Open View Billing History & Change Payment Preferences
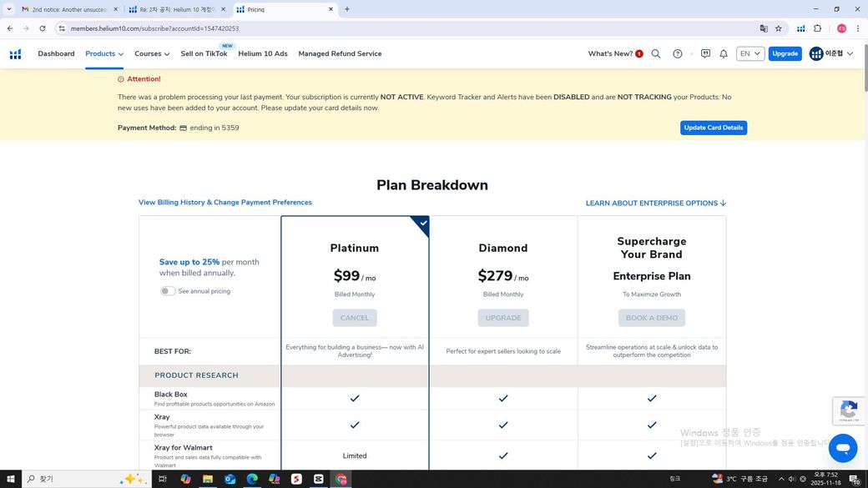The image size is (868, 488). click(x=225, y=203)
